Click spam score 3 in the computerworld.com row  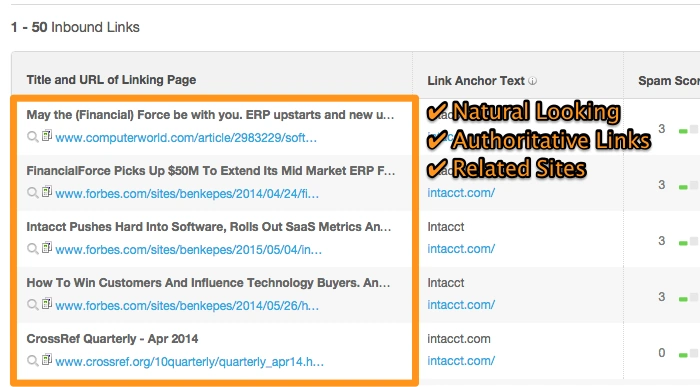pyautogui.click(x=662, y=129)
